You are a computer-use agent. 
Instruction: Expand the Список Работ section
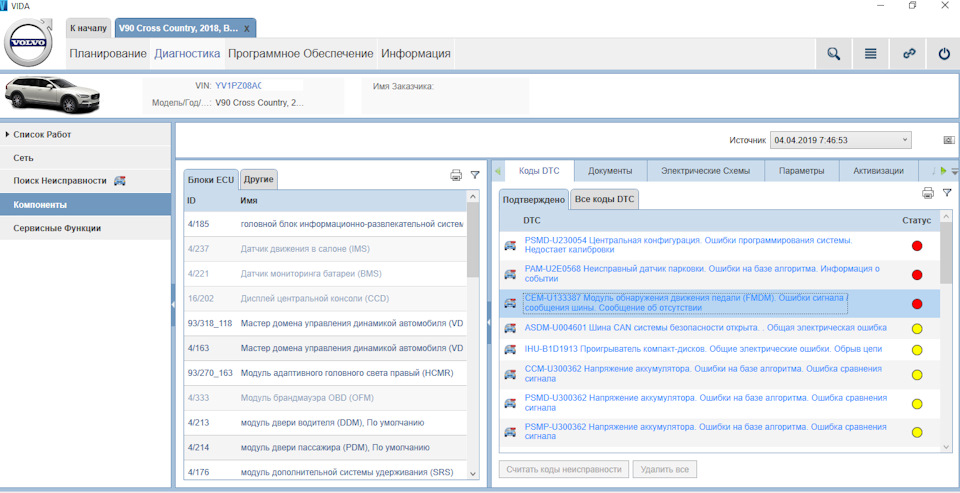click(6, 134)
